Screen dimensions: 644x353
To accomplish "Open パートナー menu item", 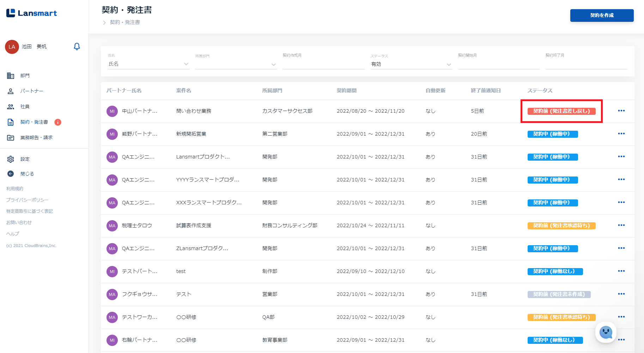I will [x=31, y=91].
